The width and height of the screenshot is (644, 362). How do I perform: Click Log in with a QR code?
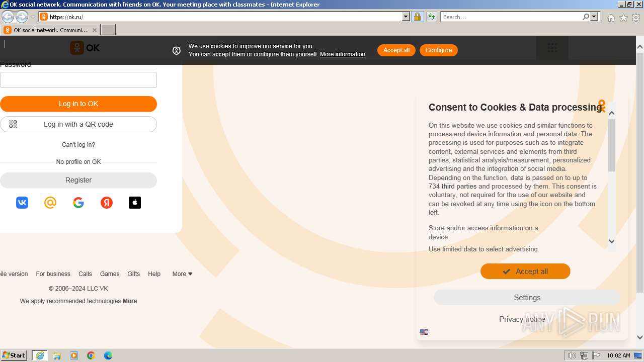78,124
